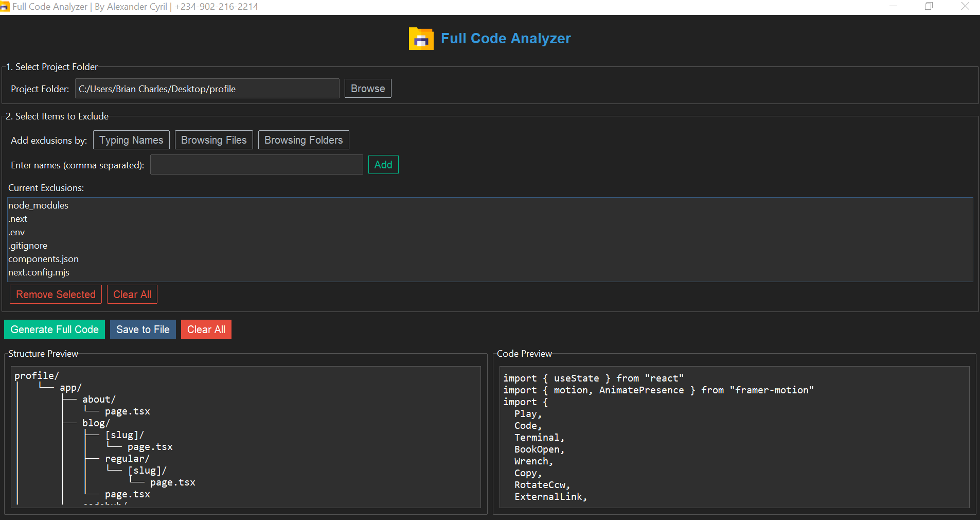Focus the Project Folder path field
This screenshot has height=520, width=980.
click(207, 89)
